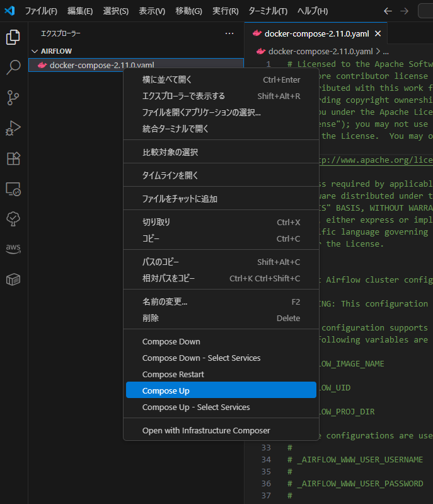Viewport: 433px width, 504px height.
Task: Select Compose Down - Select Services
Action: click(221, 358)
